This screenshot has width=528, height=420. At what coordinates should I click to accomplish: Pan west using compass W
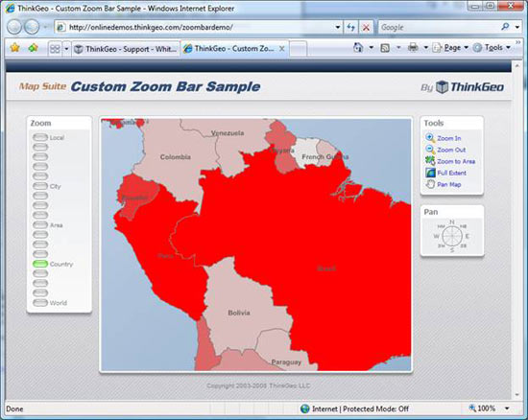[436, 236]
